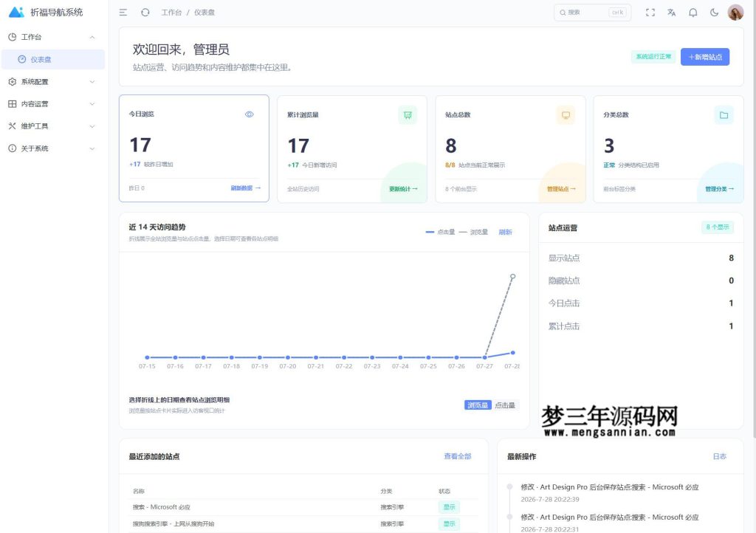Expand the 内容运营 menu chevron
This screenshot has height=533, width=756.
[92, 104]
